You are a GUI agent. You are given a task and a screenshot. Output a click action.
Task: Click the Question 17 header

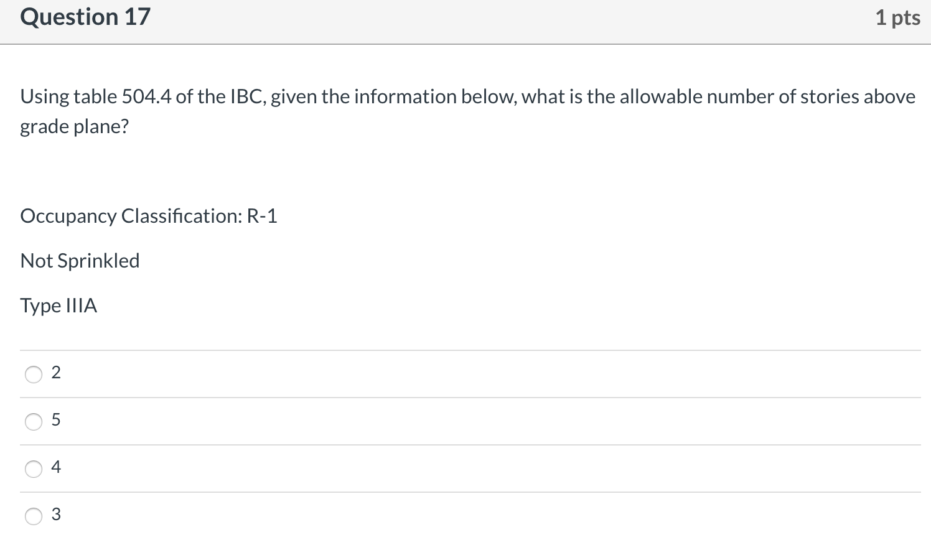85,17
